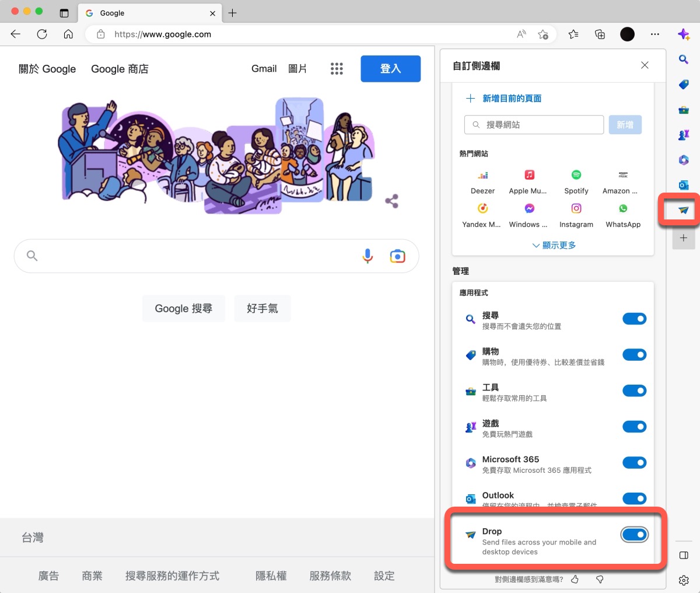Open the 廣告 footer link
Screen dimensions: 700x593
(x=48, y=576)
